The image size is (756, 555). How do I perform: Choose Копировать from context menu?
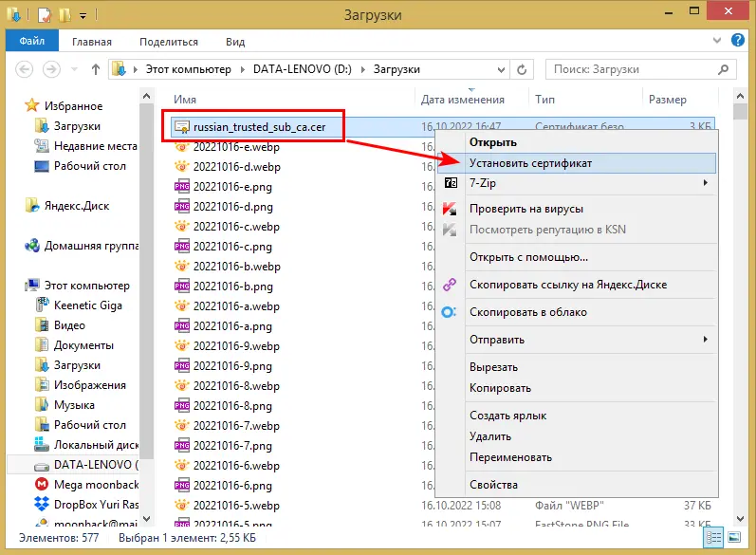[577, 388]
